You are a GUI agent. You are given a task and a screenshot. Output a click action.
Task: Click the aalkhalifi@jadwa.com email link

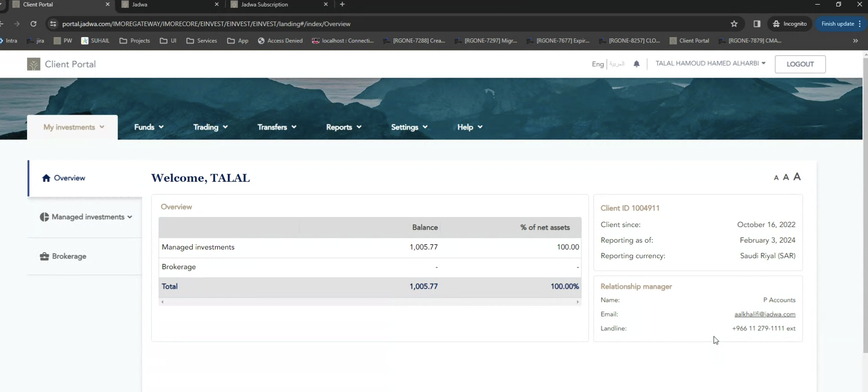pos(765,314)
